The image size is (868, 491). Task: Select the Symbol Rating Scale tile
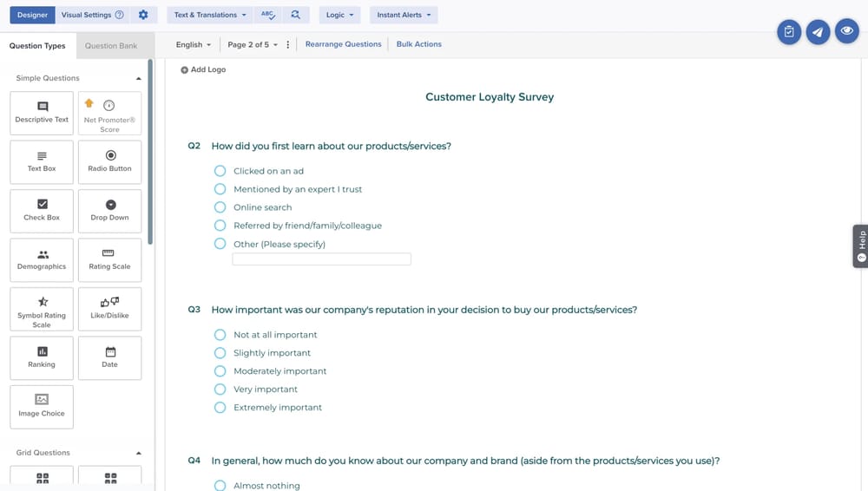42,310
